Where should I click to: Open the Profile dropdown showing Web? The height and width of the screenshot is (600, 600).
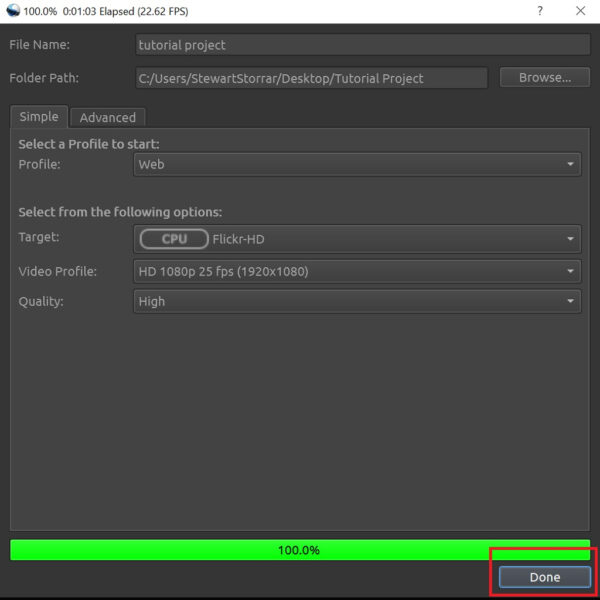click(x=357, y=164)
